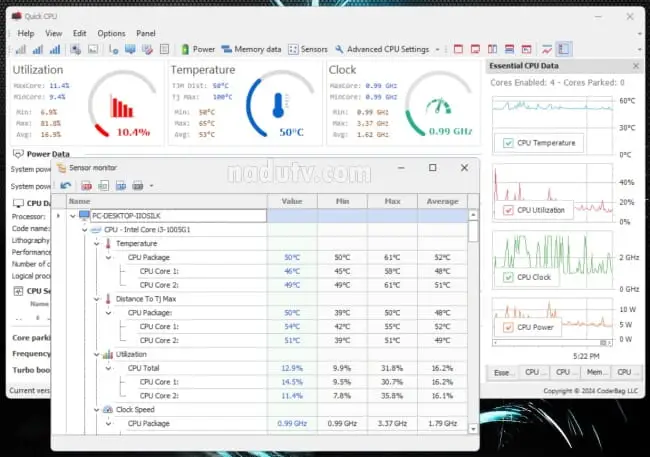Click the thermometer icon next to Temperature row
Image resolution: width=650 pixels, height=457 pixels.
(x=108, y=243)
